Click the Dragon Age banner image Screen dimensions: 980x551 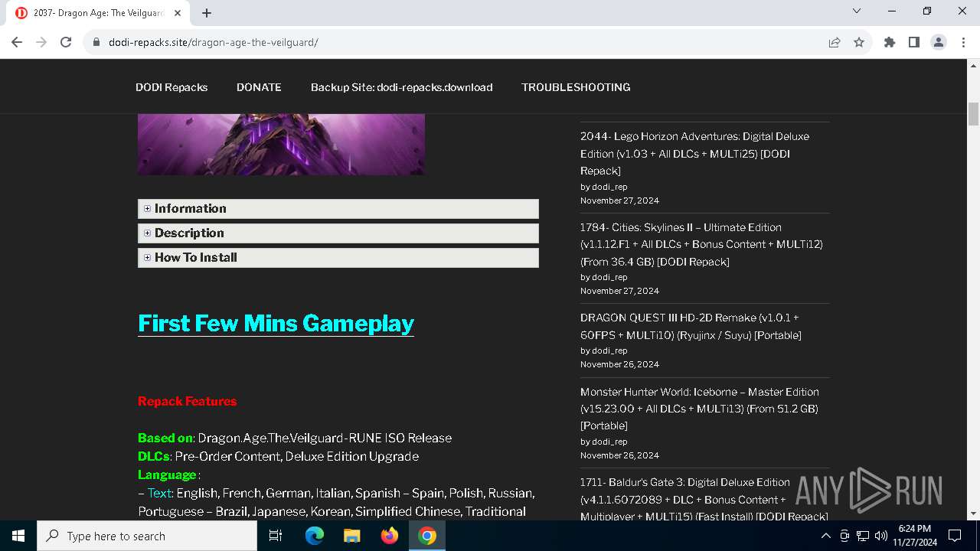[281, 144]
